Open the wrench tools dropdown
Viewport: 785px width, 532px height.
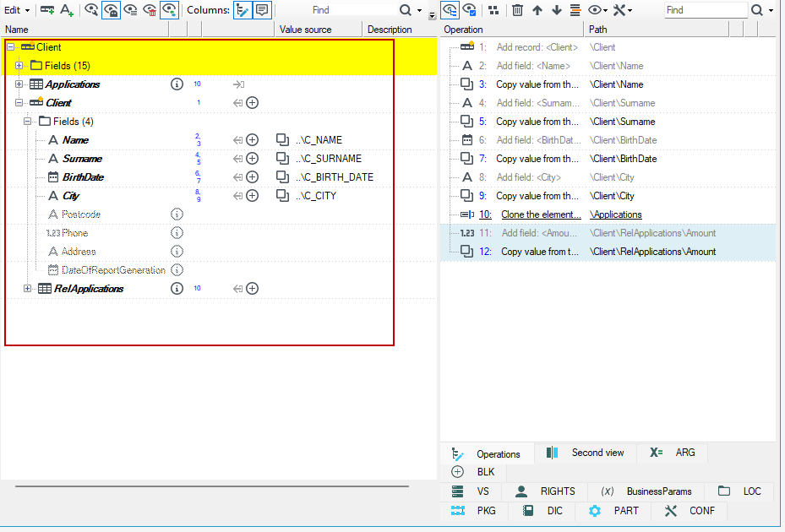coord(623,9)
